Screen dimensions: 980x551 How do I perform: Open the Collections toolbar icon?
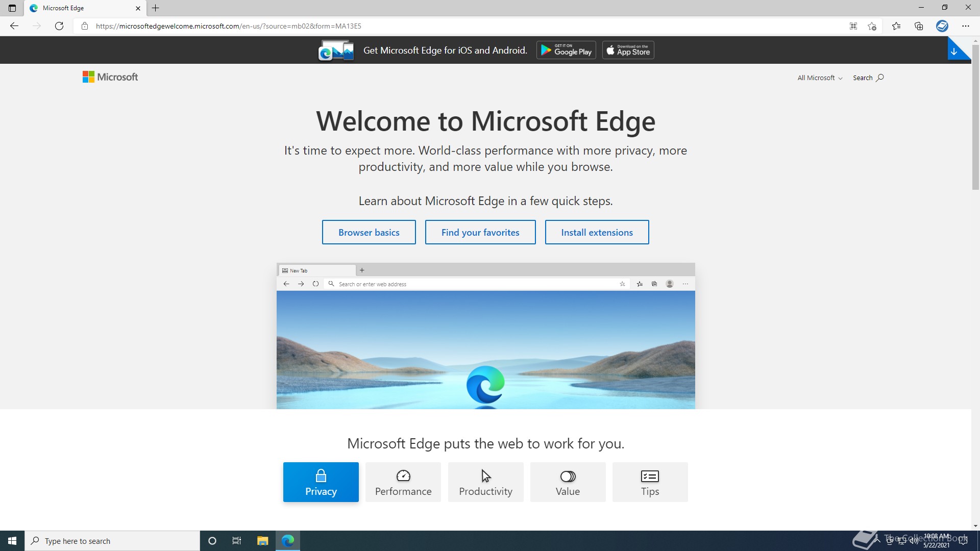click(x=919, y=26)
